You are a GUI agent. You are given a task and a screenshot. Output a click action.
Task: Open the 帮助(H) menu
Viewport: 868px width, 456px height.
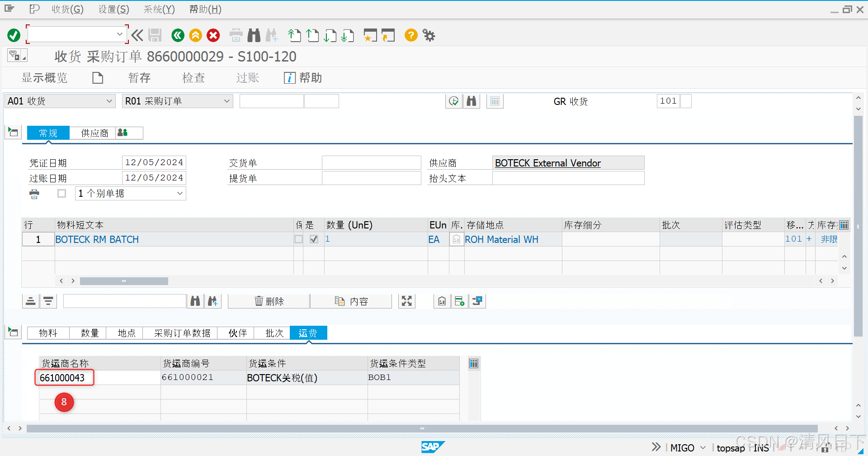pos(205,9)
